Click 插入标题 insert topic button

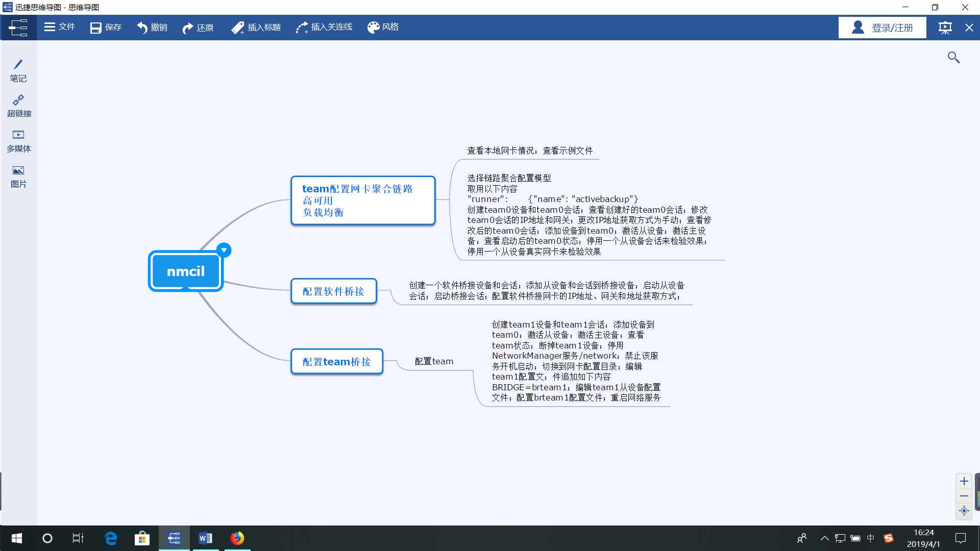click(256, 28)
